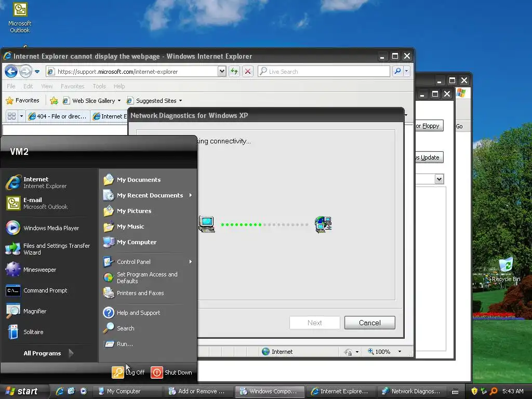Open the File menu in IE
This screenshot has height=399, width=532.
click(x=11, y=86)
